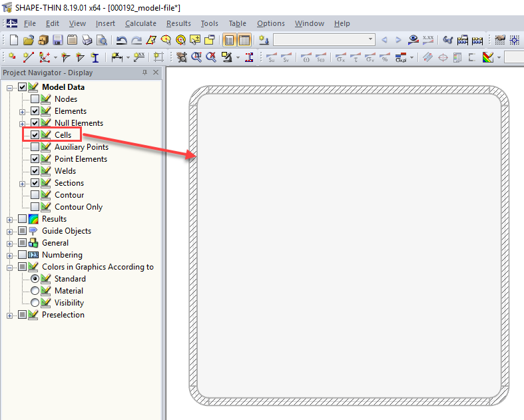Click the warping omega result icon
Viewport: 524px width, 420px height.
point(306,58)
